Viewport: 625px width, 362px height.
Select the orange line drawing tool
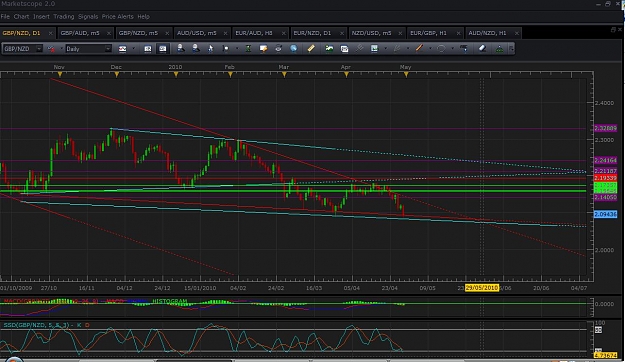(x=419, y=49)
